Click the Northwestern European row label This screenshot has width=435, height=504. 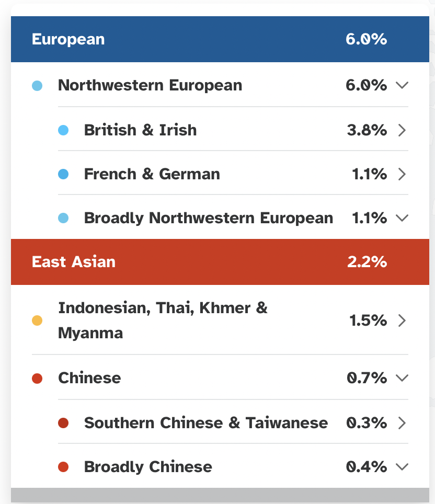pos(150,86)
